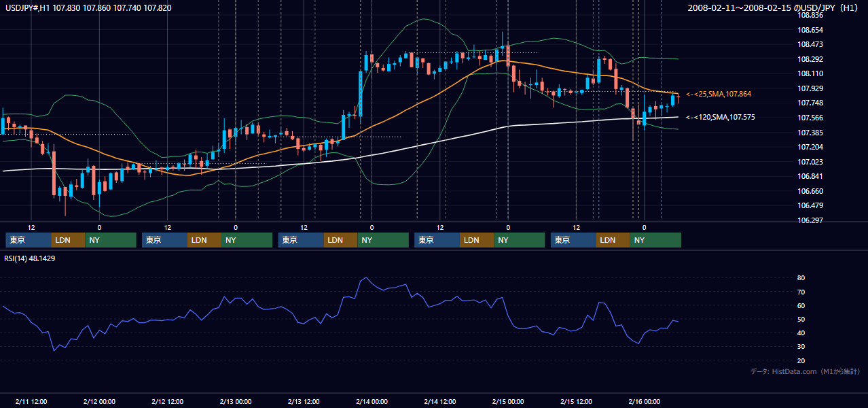Viewport: 868px width, 408px height.
Task: Select the 2008-02-11~2008-02-15 USD/JPY (H1) title
Action: [774, 8]
